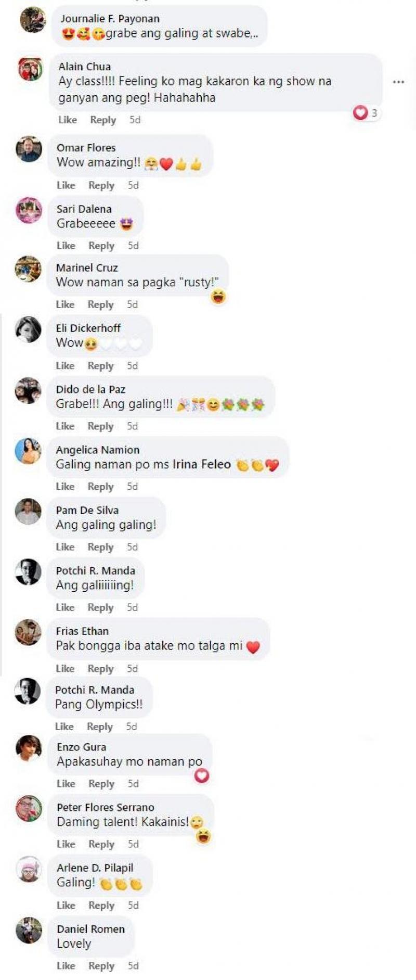Viewport: 416px width, 980px height.
Task: Click the haha reaction on Marinel Cruz's comment
Action: 218,297
